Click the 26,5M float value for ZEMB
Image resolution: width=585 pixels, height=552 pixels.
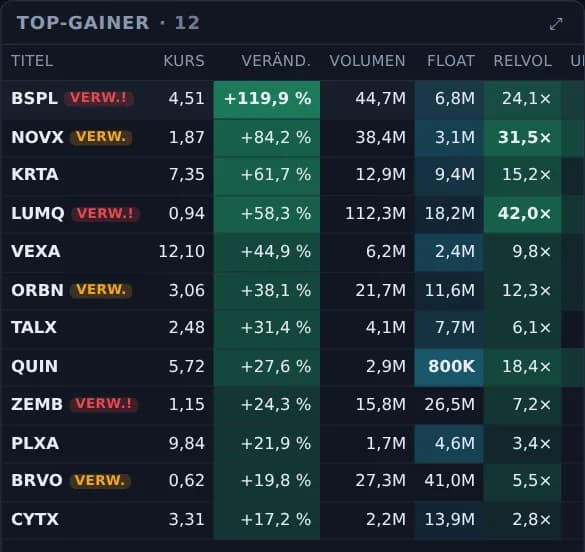tap(449, 405)
